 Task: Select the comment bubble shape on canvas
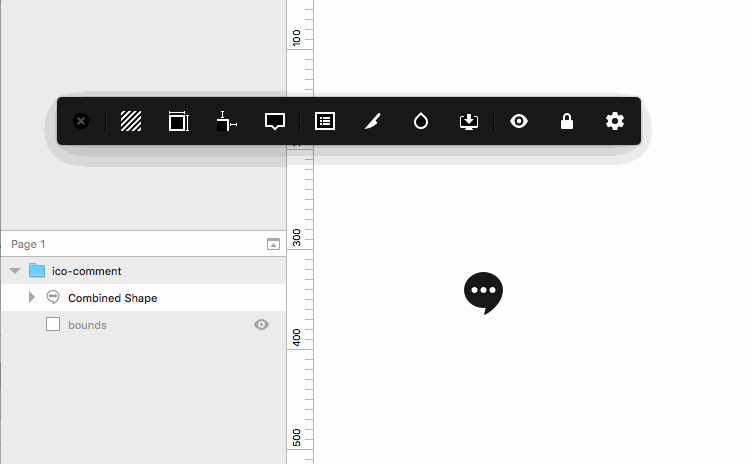[x=484, y=293]
